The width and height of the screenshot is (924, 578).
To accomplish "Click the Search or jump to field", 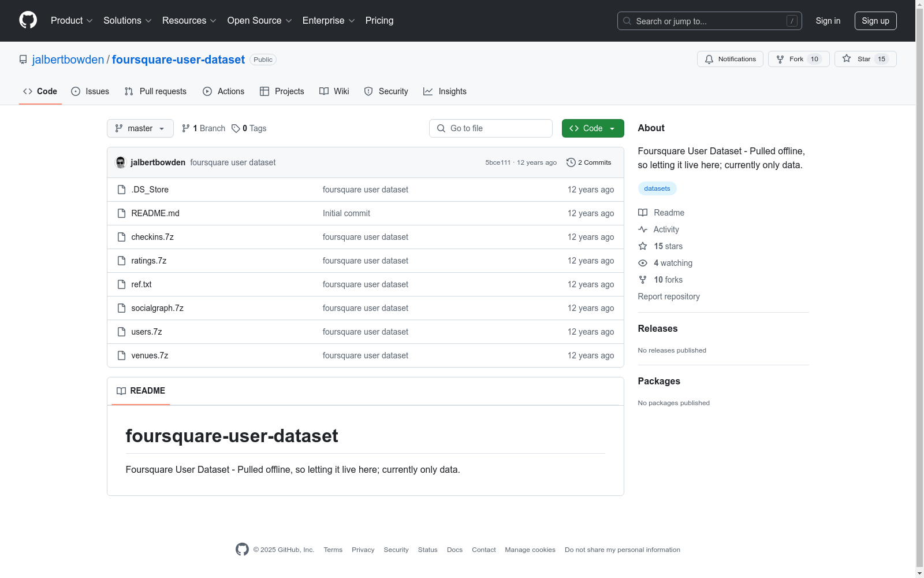I will tap(710, 21).
